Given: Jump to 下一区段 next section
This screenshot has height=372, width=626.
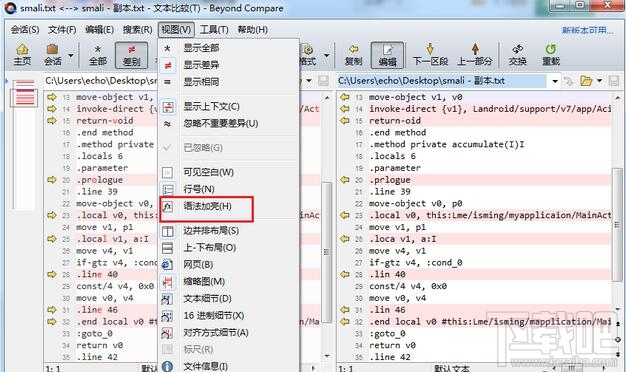Looking at the screenshot, I should point(430,55).
